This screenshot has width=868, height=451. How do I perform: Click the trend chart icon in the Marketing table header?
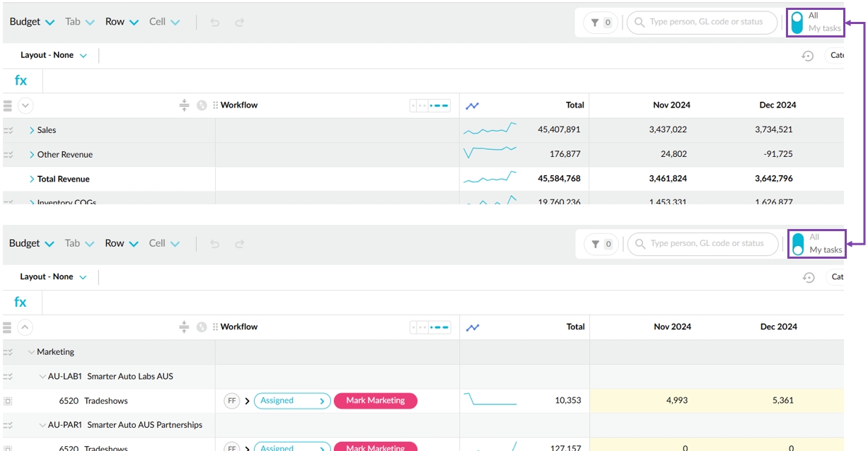pyautogui.click(x=473, y=327)
